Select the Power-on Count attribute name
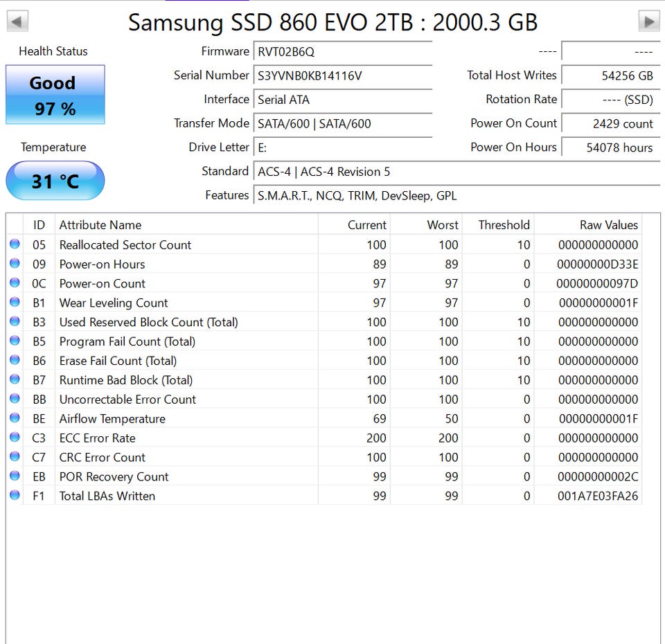The height and width of the screenshot is (644, 665). pos(103,283)
